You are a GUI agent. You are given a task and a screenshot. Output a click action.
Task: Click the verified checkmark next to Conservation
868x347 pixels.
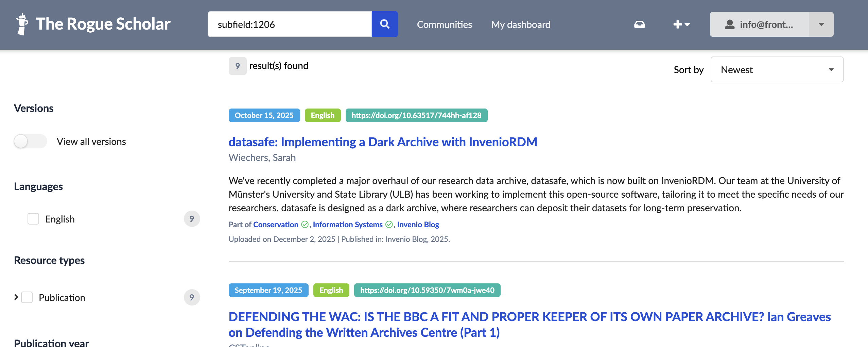click(305, 225)
